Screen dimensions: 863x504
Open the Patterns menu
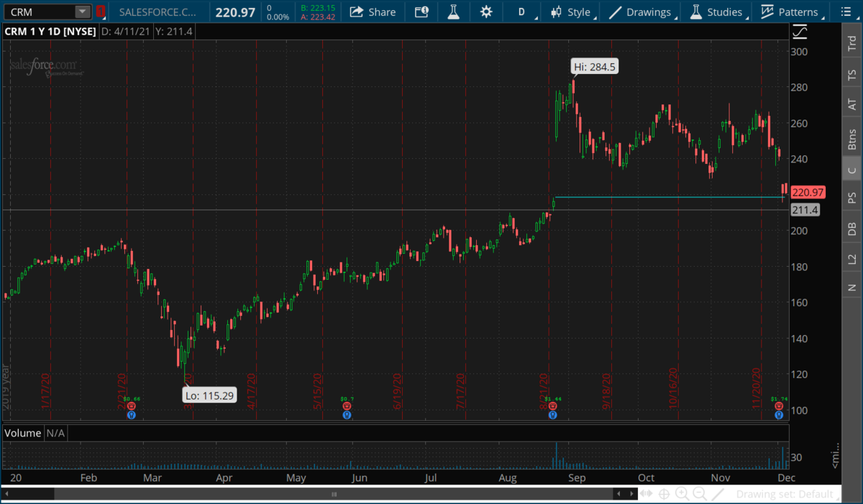[x=790, y=12]
